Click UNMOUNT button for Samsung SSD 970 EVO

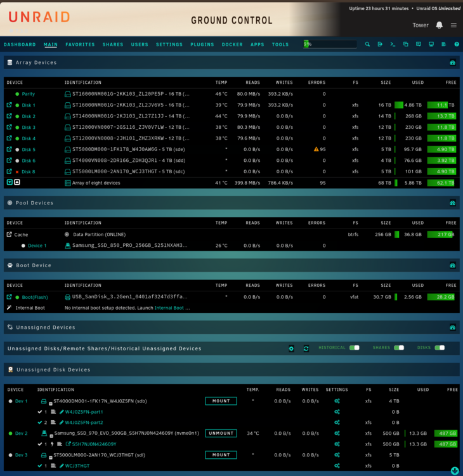221,433
